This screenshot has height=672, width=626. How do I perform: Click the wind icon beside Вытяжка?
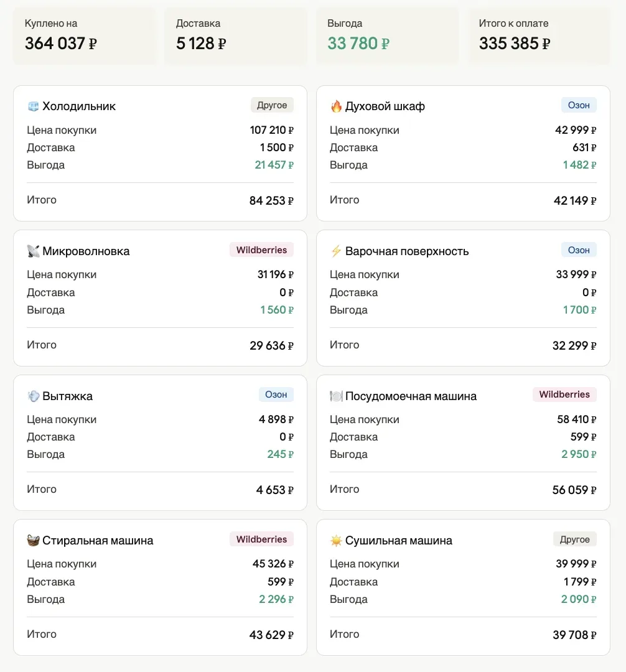coord(34,396)
